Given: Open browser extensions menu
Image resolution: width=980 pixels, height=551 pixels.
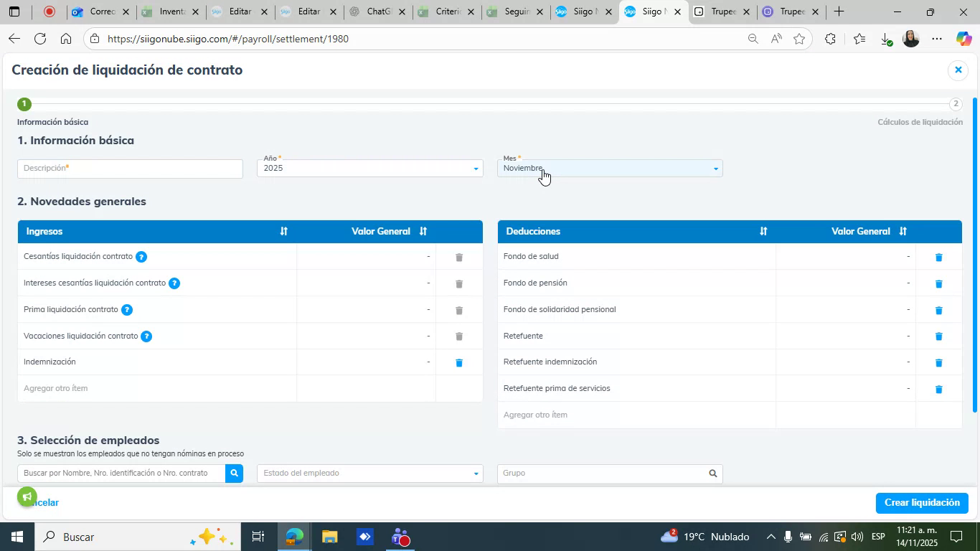Looking at the screenshot, I should point(830,39).
